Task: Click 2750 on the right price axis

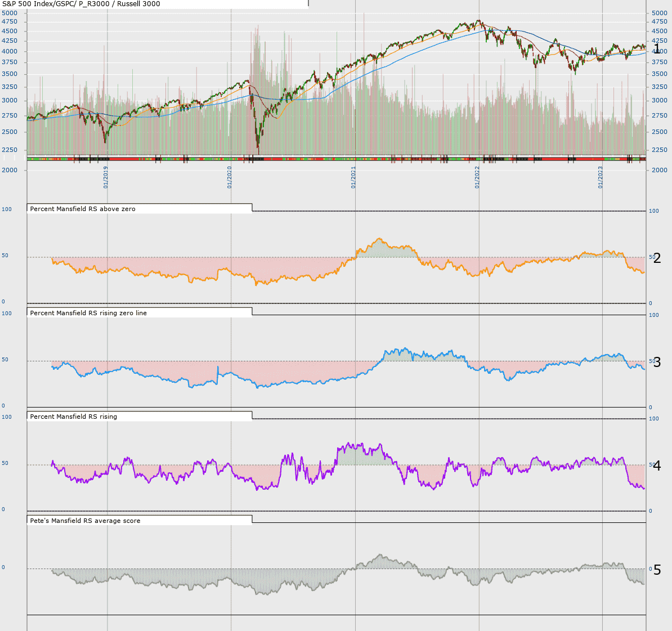Action: point(660,115)
